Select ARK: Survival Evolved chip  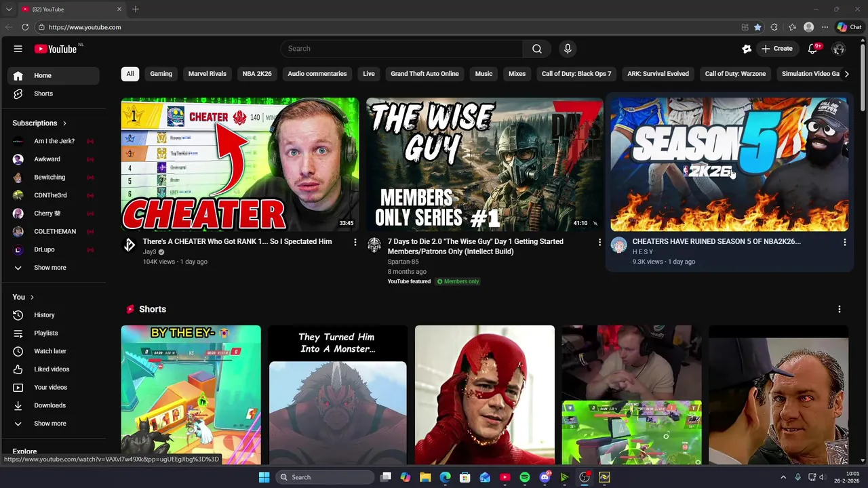pyautogui.click(x=658, y=74)
